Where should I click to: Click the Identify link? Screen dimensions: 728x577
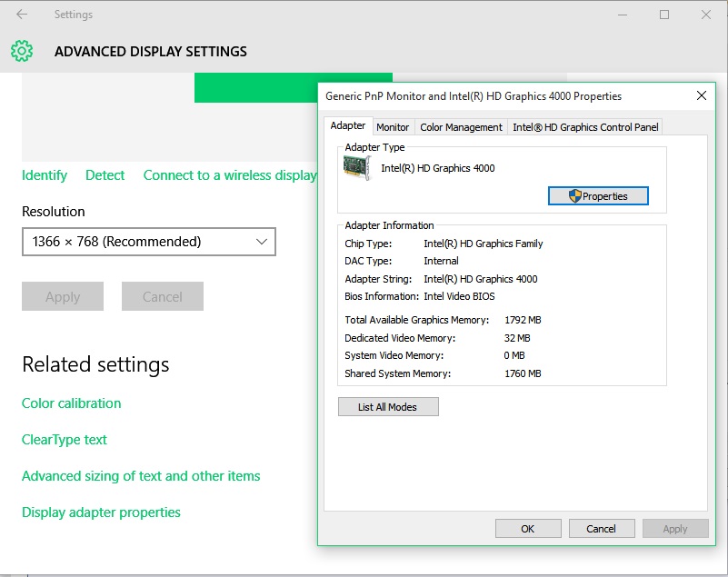(x=45, y=175)
